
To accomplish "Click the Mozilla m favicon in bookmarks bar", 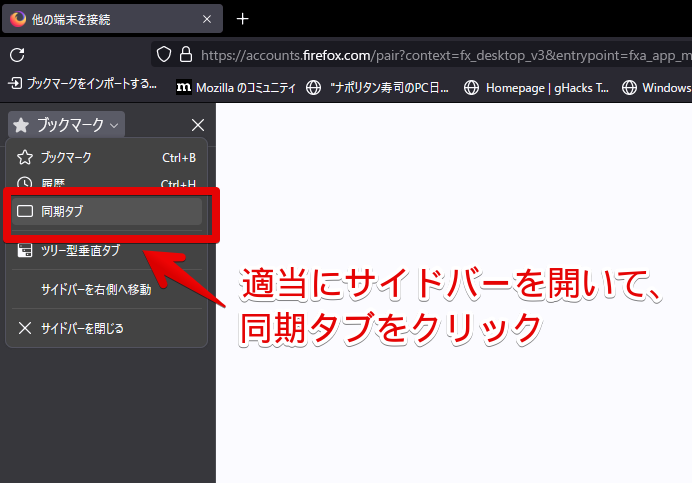I will pyautogui.click(x=184, y=87).
